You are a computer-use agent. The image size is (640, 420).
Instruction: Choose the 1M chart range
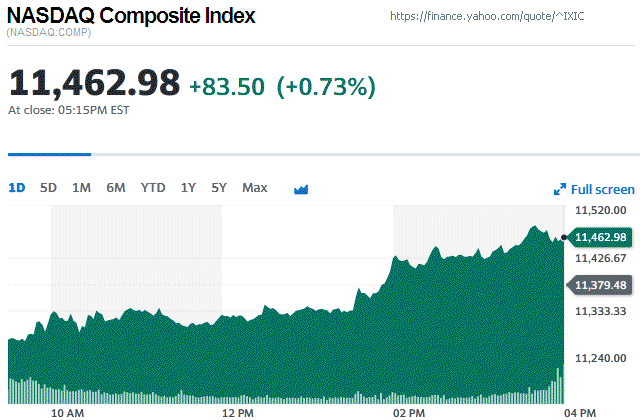[81, 188]
